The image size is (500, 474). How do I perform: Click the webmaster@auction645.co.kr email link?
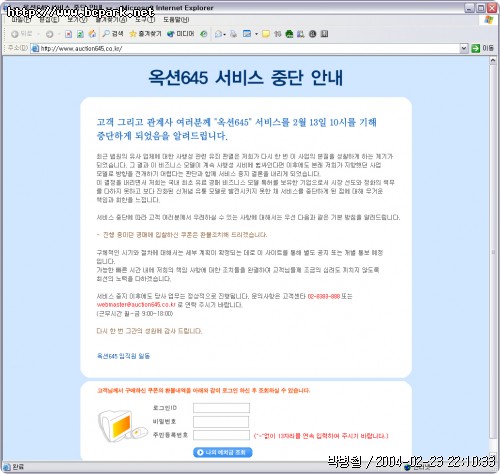136,305
